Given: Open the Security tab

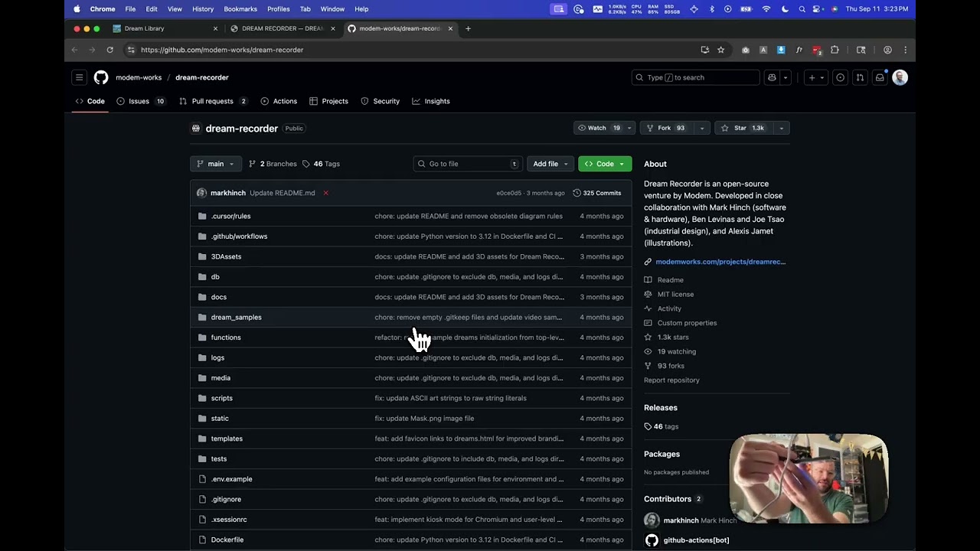Looking at the screenshot, I should pos(380,101).
